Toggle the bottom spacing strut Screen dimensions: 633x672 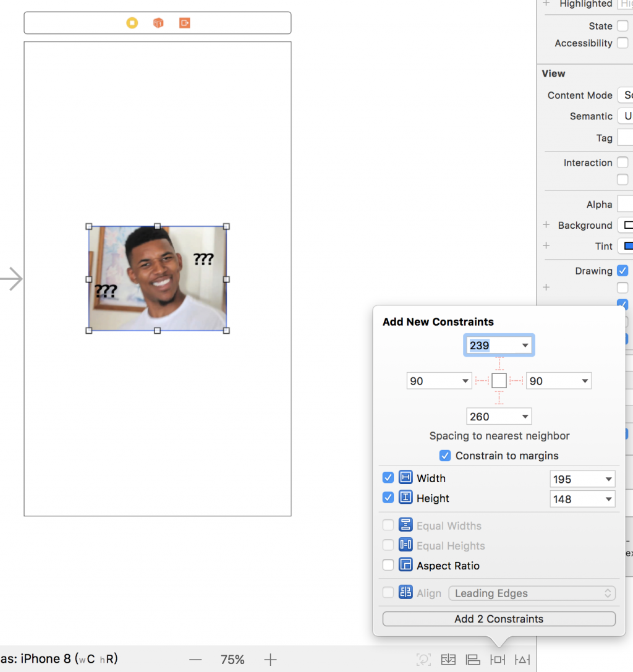pyautogui.click(x=499, y=398)
